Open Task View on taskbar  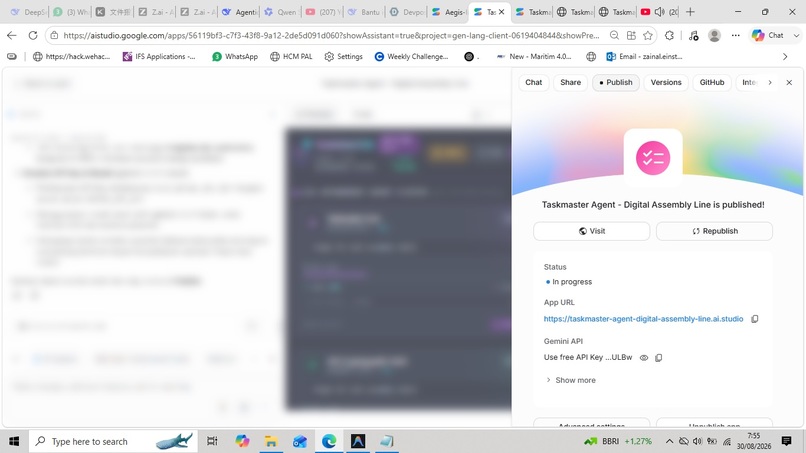tap(212, 441)
